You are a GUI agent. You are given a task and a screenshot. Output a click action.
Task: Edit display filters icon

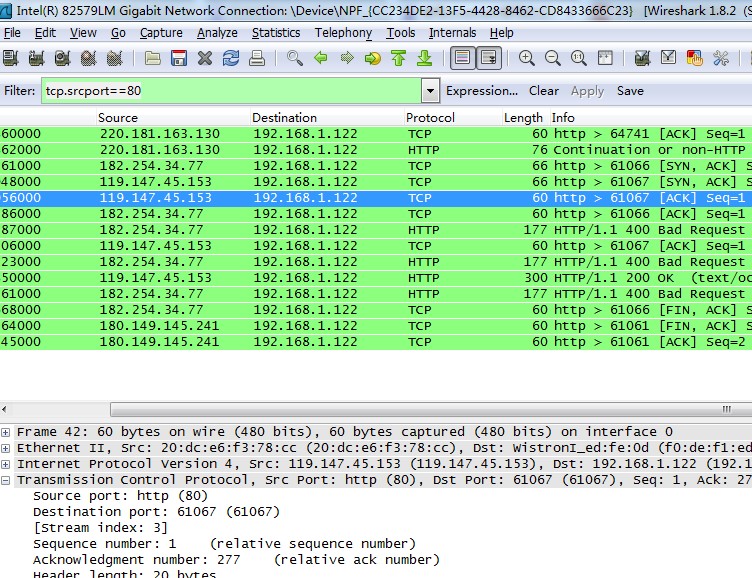click(x=668, y=59)
